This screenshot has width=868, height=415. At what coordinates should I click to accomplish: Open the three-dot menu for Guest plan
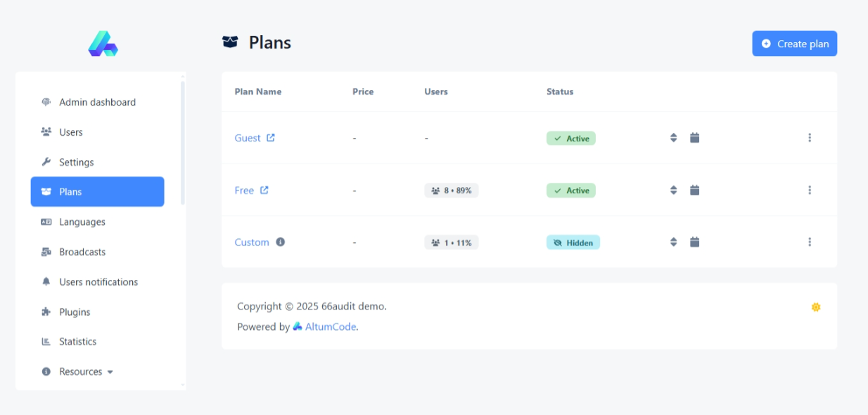pyautogui.click(x=810, y=138)
